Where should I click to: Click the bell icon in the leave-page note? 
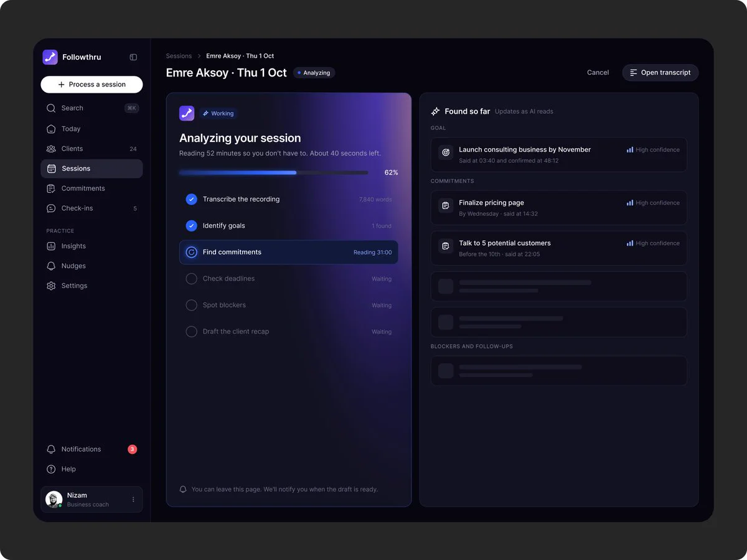pyautogui.click(x=183, y=490)
